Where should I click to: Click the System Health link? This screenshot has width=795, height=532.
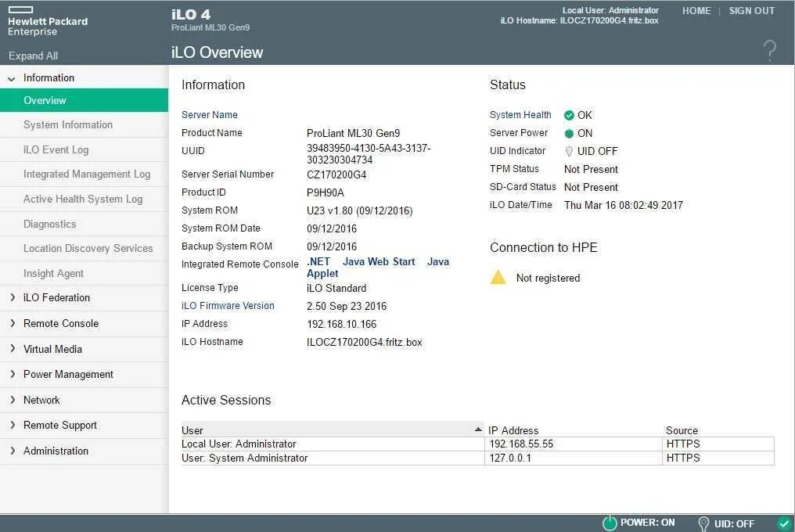pos(520,115)
